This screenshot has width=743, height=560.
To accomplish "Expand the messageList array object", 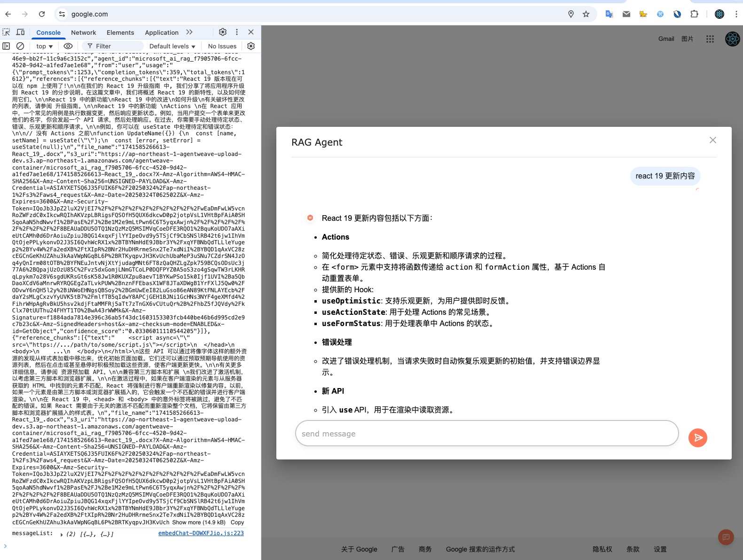I will click(62, 534).
